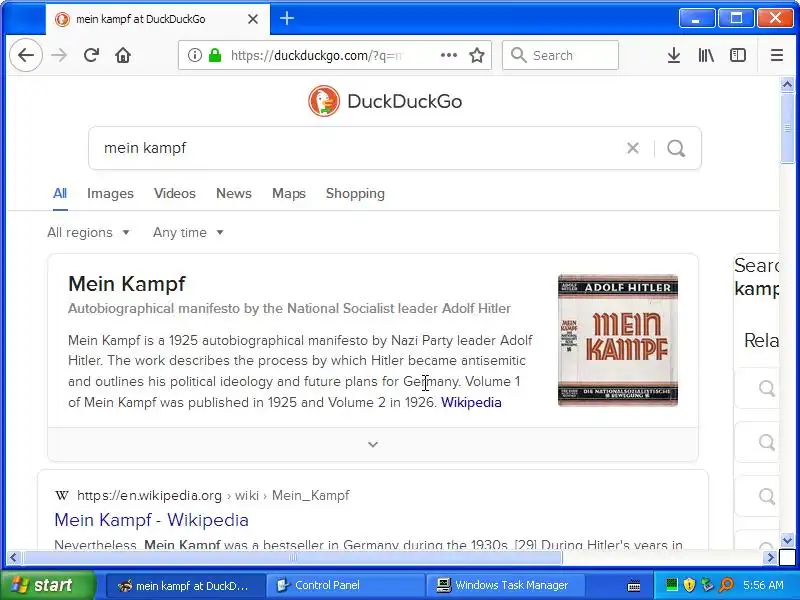
Task: Click first related search magnifier icon
Action: (766, 388)
